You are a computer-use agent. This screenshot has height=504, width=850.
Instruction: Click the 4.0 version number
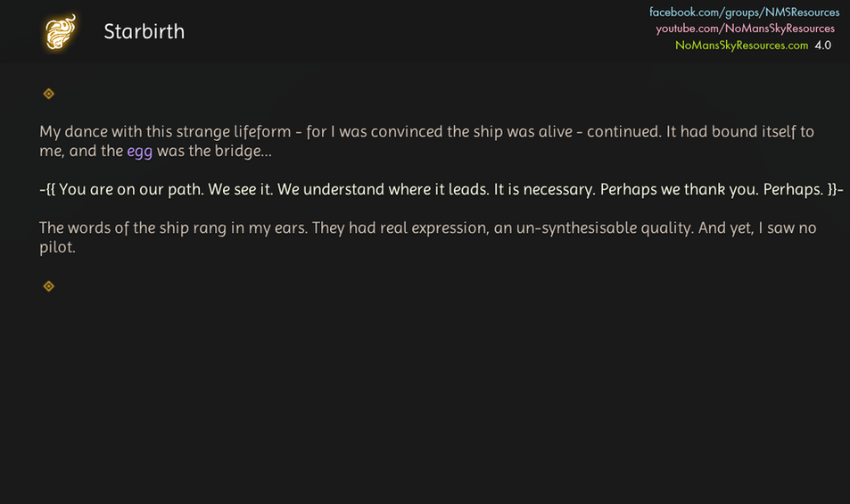tap(822, 45)
